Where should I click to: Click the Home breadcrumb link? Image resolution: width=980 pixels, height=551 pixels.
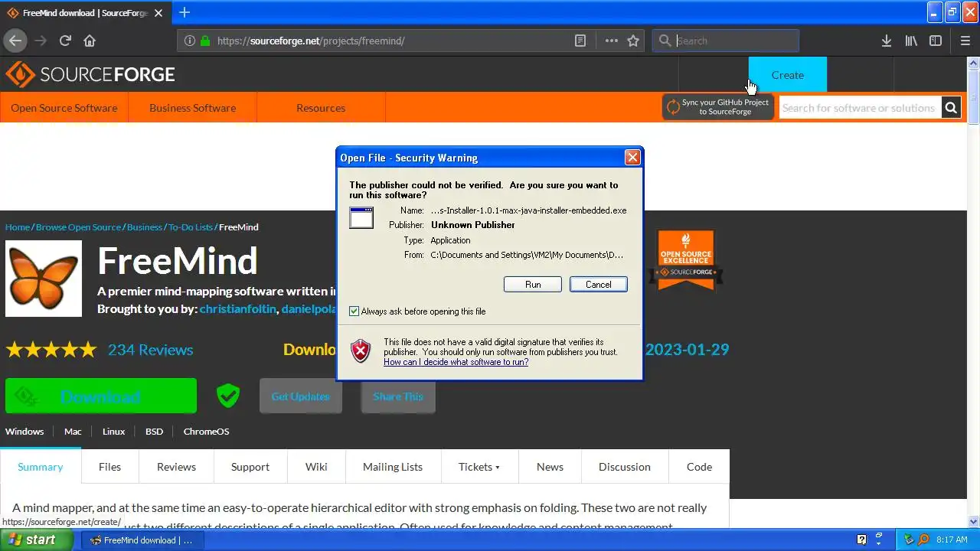[18, 227]
